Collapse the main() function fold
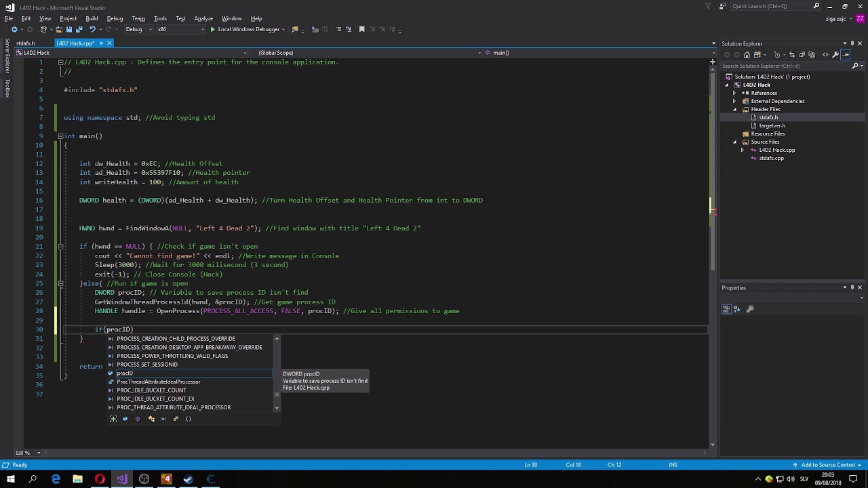The height and width of the screenshot is (488, 868). tap(60, 136)
